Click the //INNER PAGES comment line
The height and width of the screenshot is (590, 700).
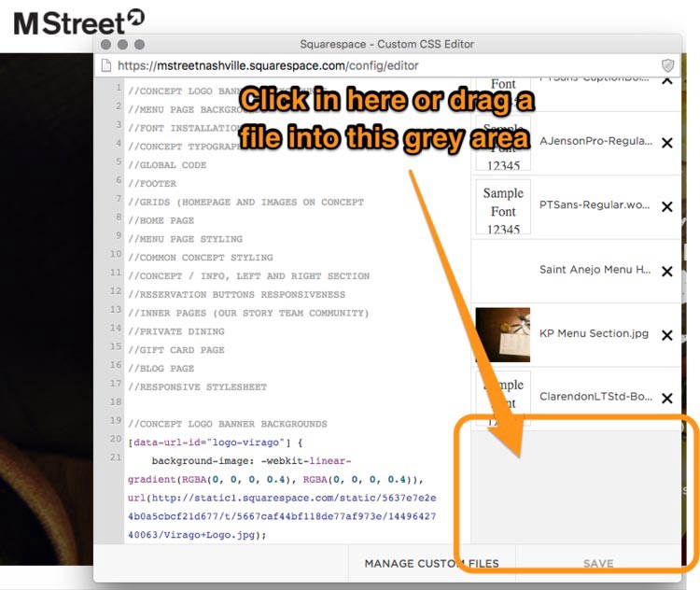[x=248, y=313]
